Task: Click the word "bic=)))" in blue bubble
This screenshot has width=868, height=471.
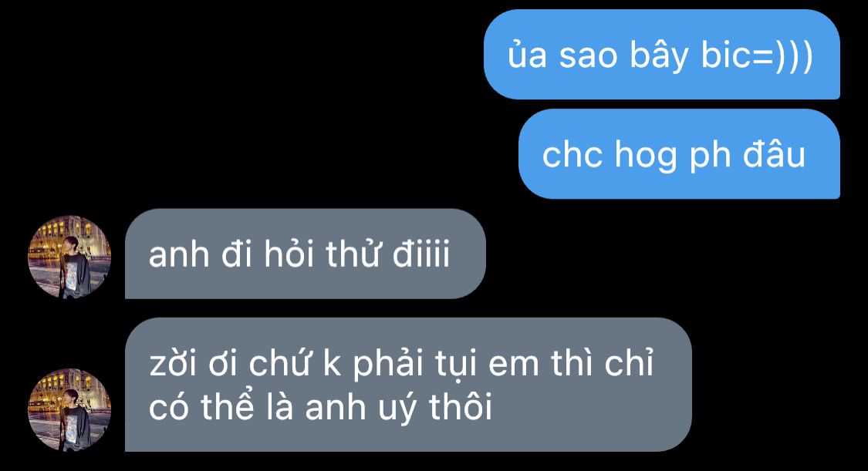Action: pos(757,56)
